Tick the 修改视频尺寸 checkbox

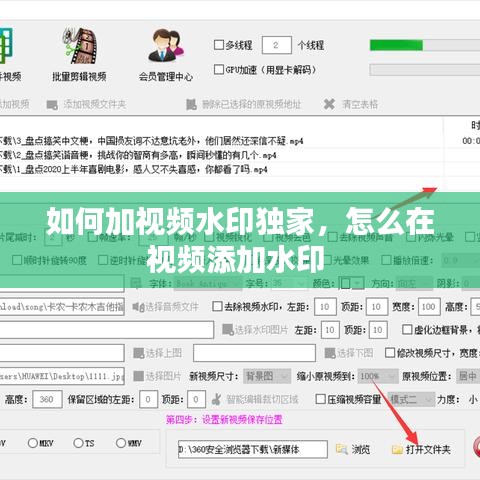(x=390, y=353)
